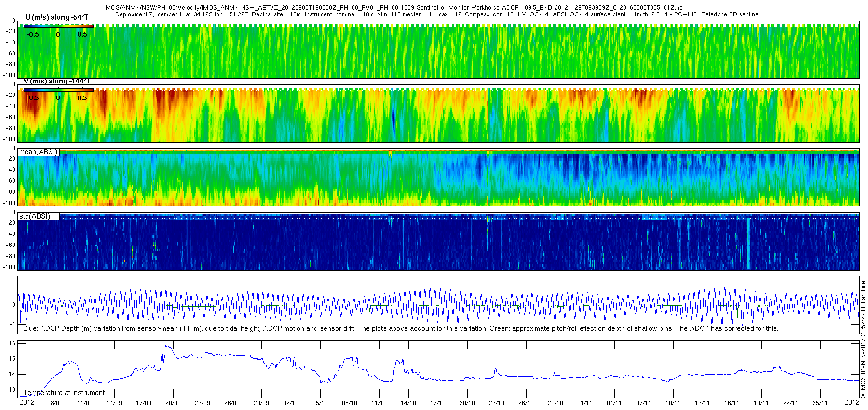Click the '-60' depth tick on the V velocity panel
The width and height of the screenshot is (868, 410).
[11, 117]
